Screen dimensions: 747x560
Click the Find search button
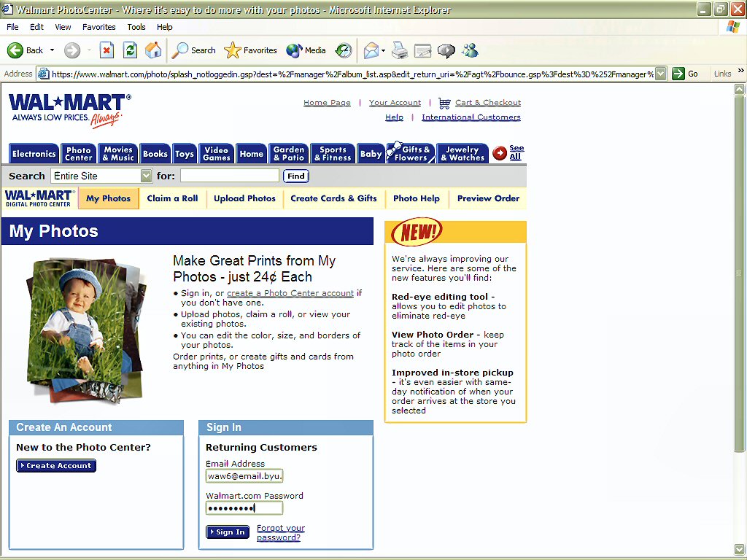[296, 176]
